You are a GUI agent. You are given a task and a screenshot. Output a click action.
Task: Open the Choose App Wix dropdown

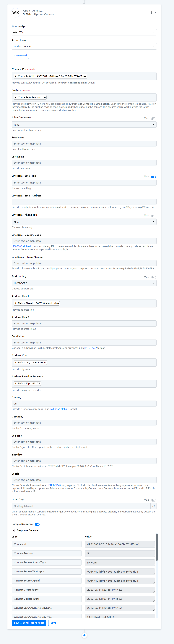click(x=84, y=32)
